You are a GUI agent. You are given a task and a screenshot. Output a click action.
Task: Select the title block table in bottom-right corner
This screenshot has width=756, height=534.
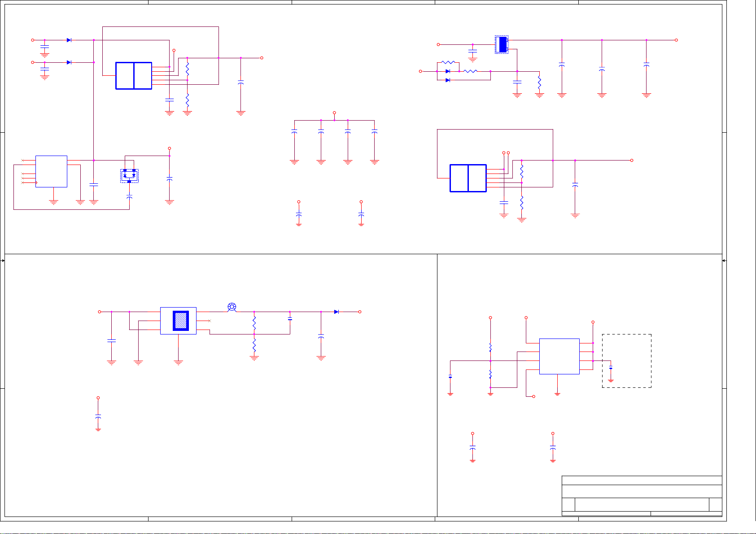click(x=642, y=496)
